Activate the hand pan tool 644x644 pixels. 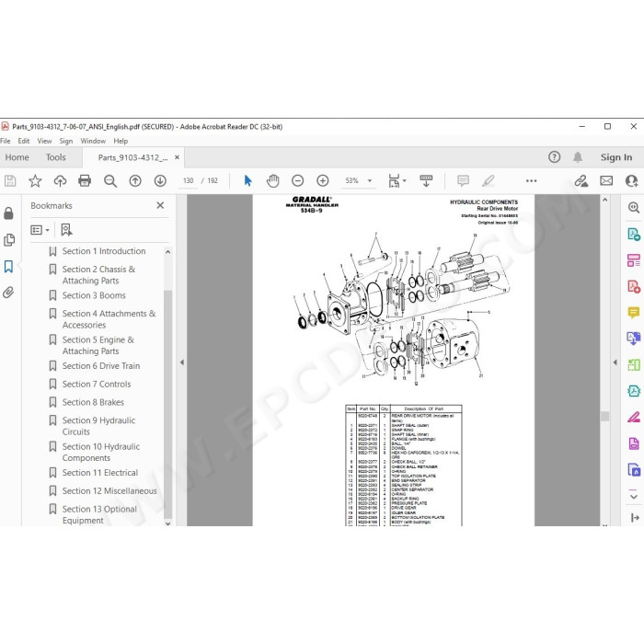point(272,180)
